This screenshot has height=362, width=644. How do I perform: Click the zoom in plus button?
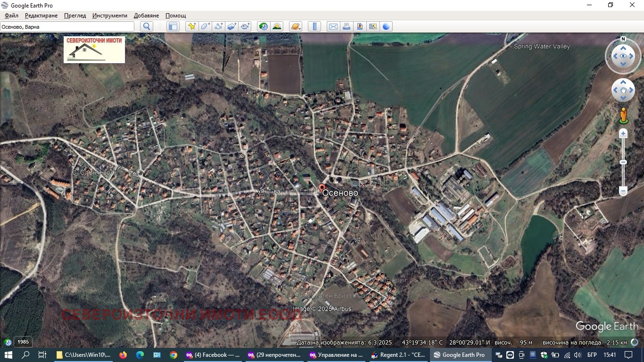623,134
